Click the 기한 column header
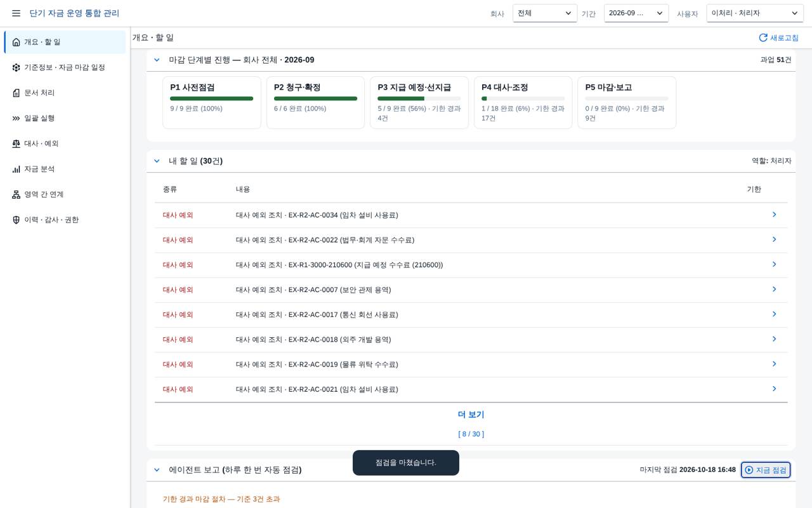The width and height of the screenshot is (812, 508). coord(754,189)
